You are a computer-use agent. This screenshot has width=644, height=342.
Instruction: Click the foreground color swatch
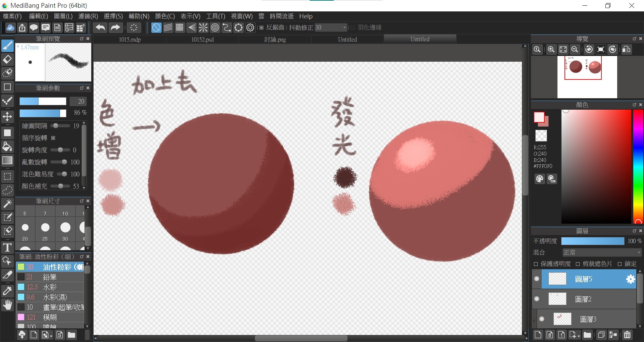pyautogui.click(x=539, y=117)
